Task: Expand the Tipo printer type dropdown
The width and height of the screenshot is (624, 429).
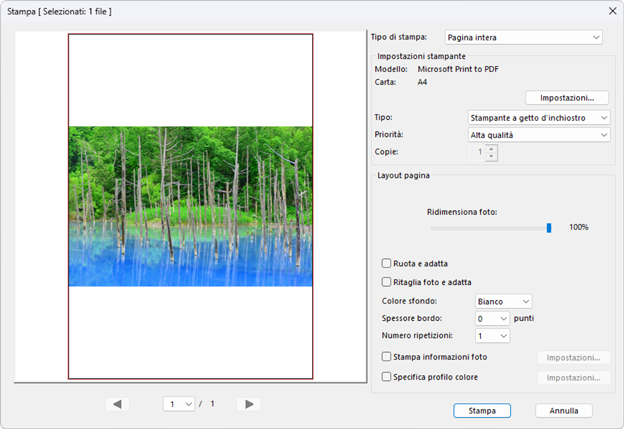Action: 539,118
